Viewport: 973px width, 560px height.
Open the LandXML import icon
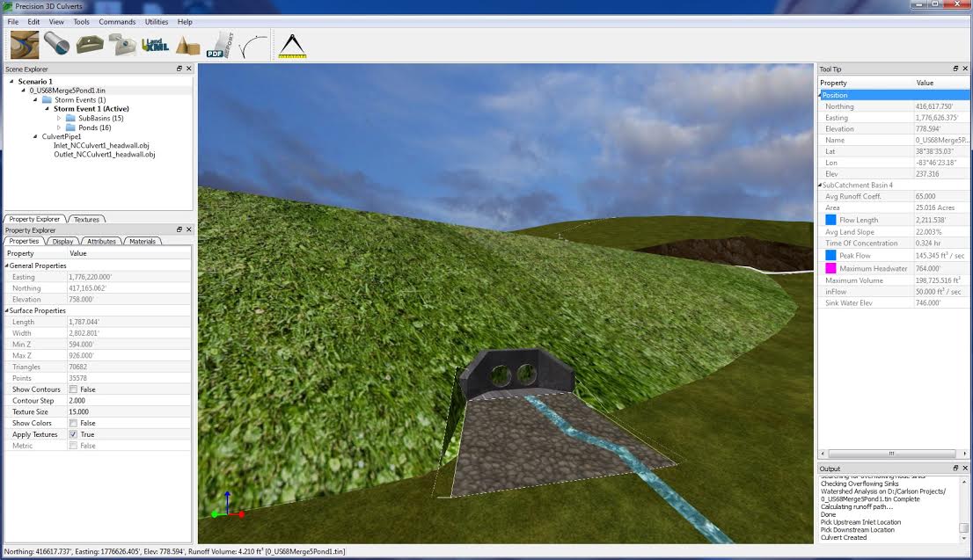coord(153,44)
